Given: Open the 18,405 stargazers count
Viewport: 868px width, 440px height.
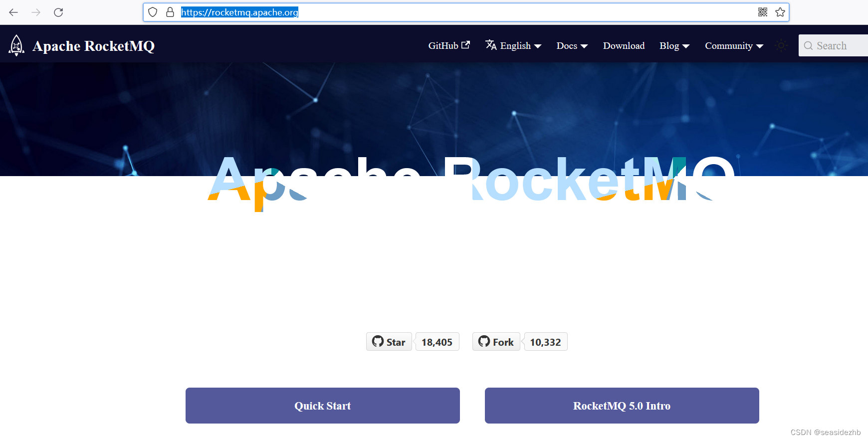Looking at the screenshot, I should pos(437,342).
